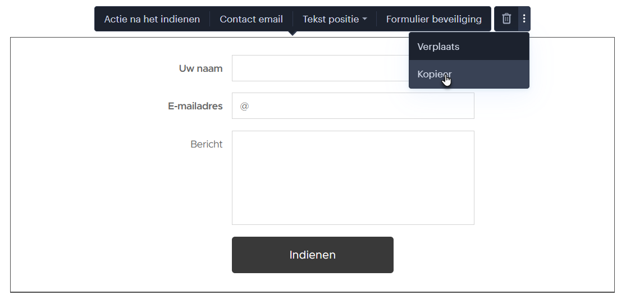This screenshot has height=304, width=644.
Task: Click blank space left of the Bericht label
Action: 99,144
